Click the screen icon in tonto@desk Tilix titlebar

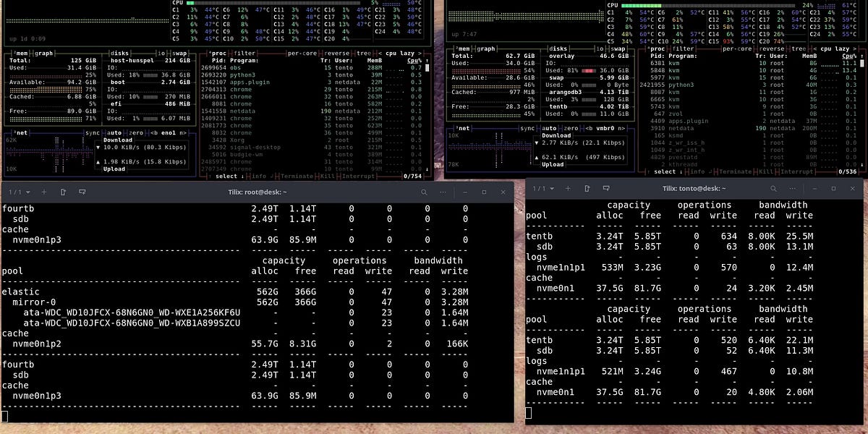[x=606, y=188]
